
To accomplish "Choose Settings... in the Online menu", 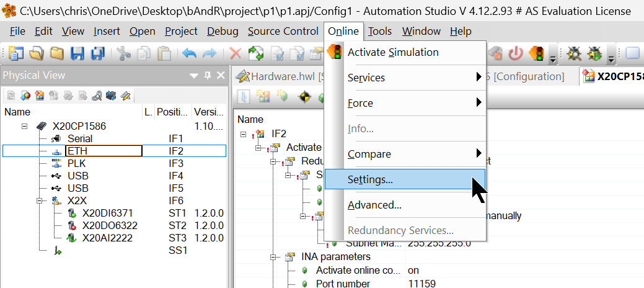I will [405, 179].
